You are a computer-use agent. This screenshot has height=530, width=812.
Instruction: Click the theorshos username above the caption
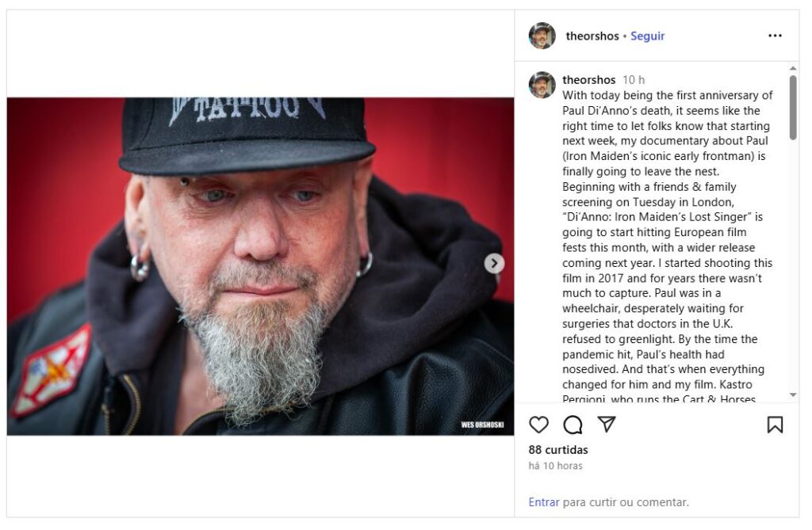click(x=588, y=80)
